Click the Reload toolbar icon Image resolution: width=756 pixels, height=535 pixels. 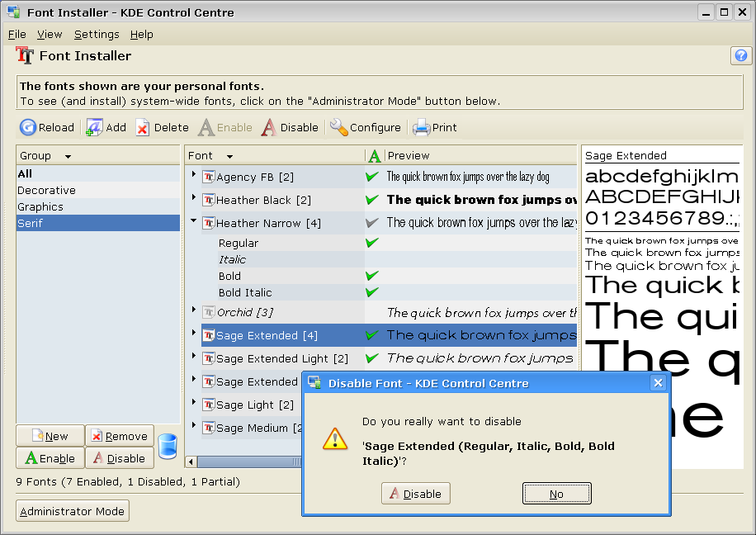point(27,127)
